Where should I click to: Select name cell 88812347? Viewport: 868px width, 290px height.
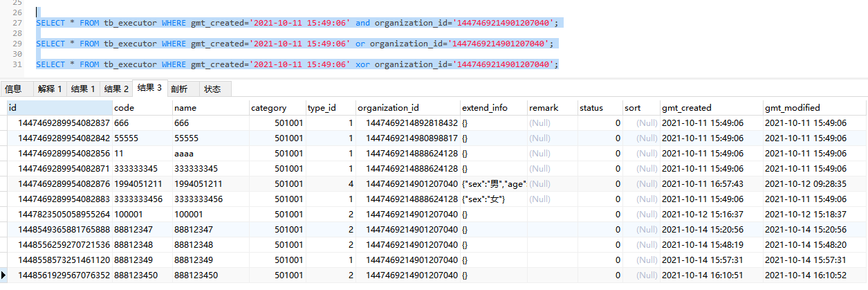210,229
